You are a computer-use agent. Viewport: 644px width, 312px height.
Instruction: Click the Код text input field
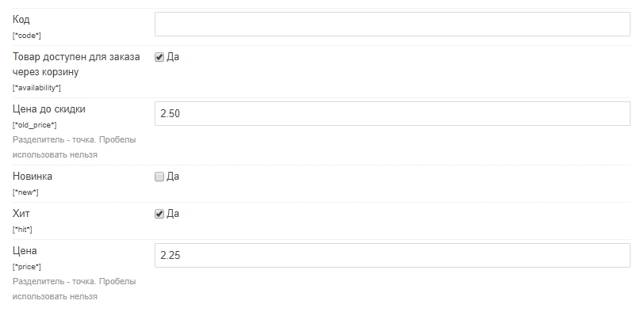tap(393, 25)
